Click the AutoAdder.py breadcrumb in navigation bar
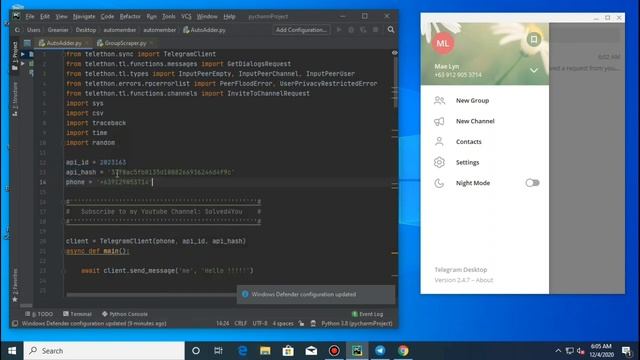 pos(204,30)
